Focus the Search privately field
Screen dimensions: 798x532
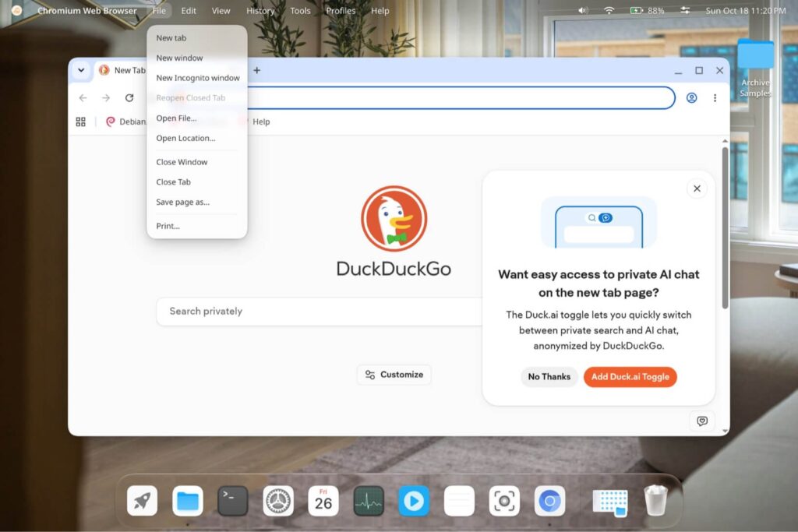click(x=319, y=312)
